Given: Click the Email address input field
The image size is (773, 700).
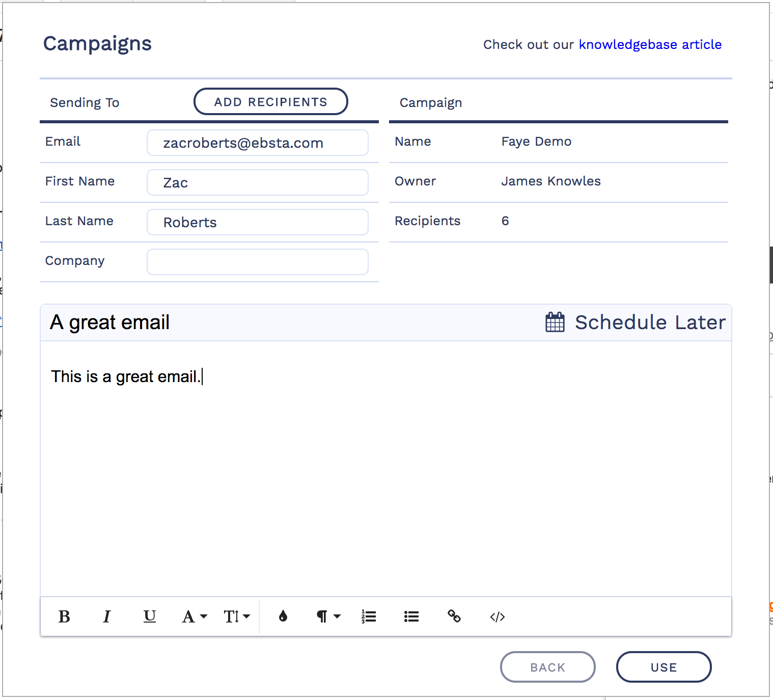Looking at the screenshot, I should click(257, 143).
